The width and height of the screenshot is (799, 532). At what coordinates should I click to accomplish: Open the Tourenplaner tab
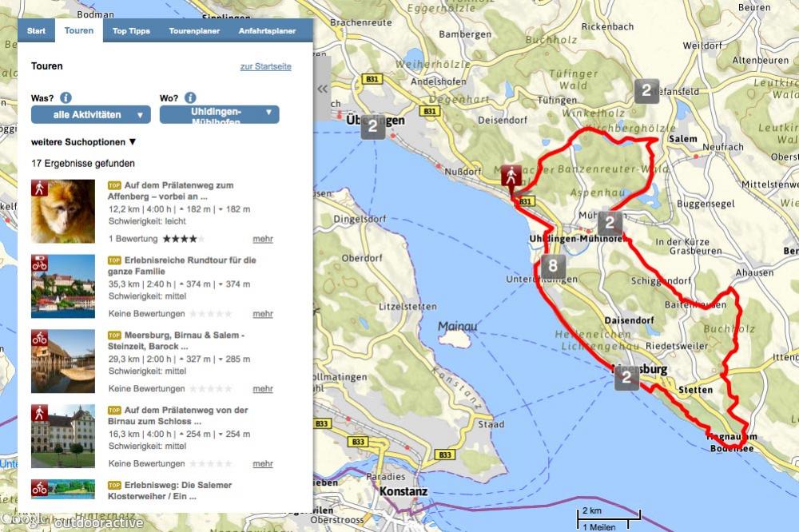pos(194,31)
